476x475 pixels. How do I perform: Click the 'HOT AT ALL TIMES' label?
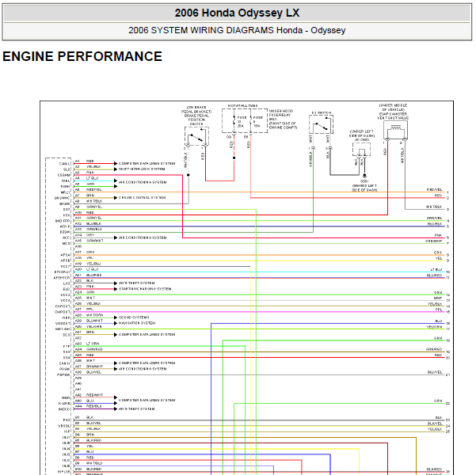click(x=242, y=105)
